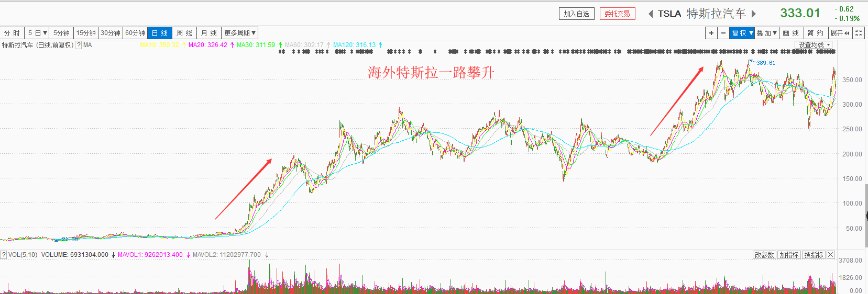
Task: Open the VOL indicator help question mark
Action: point(4,255)
